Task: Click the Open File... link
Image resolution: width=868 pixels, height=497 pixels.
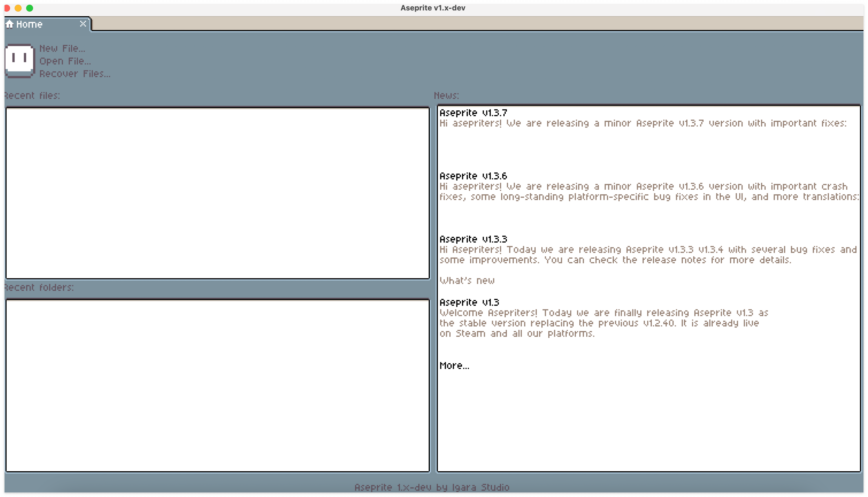Action: click(x=65, y=61)
